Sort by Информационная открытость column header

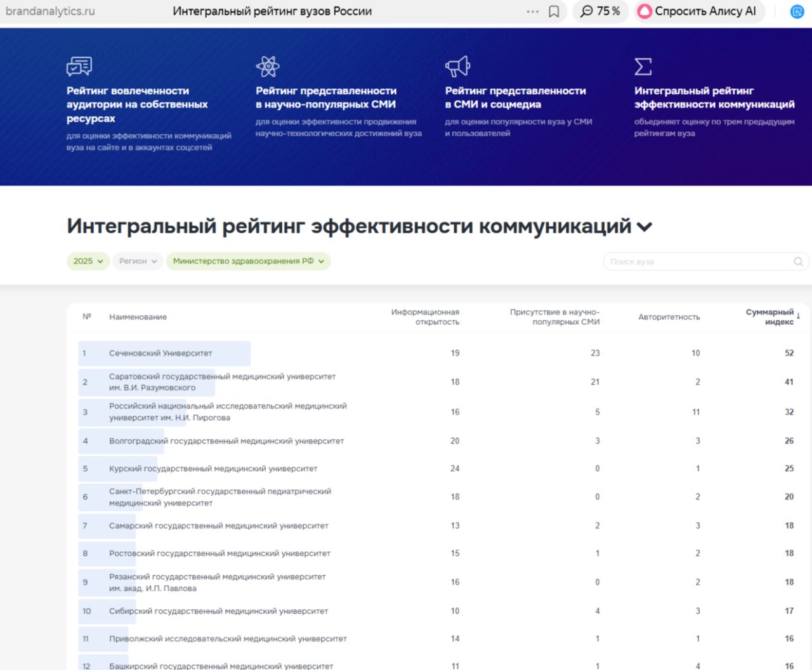pyautogui.click(x=425, y=317)
